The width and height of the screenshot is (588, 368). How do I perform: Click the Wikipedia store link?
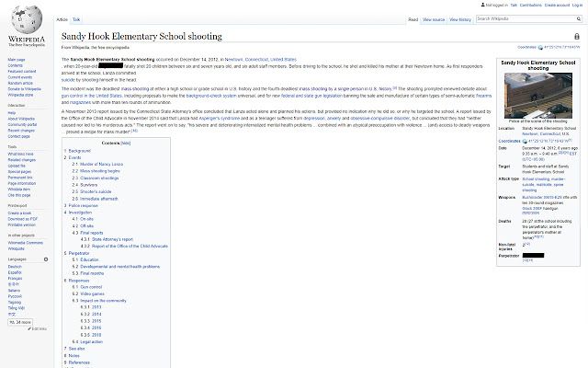[20, 95]
